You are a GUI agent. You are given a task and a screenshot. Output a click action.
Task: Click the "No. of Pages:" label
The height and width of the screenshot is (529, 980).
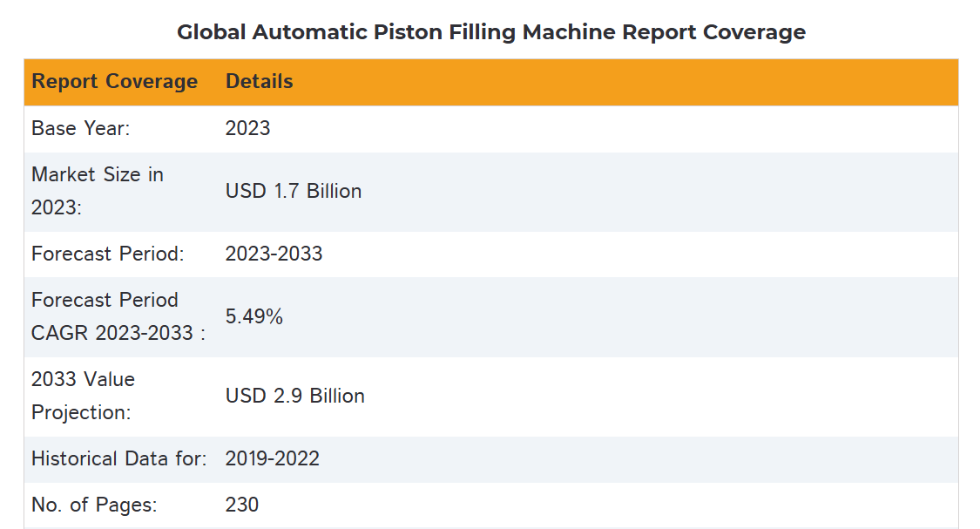[94, 504]
